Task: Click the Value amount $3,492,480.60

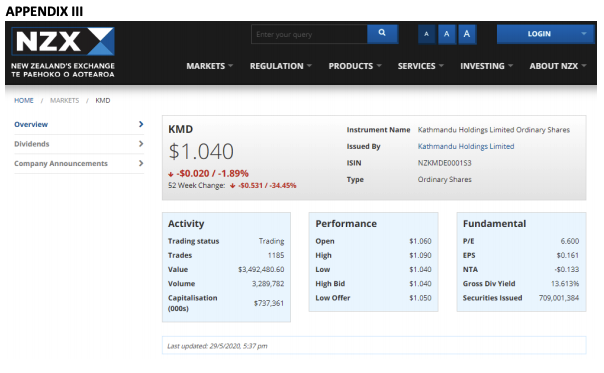Action: coord(261,269)
